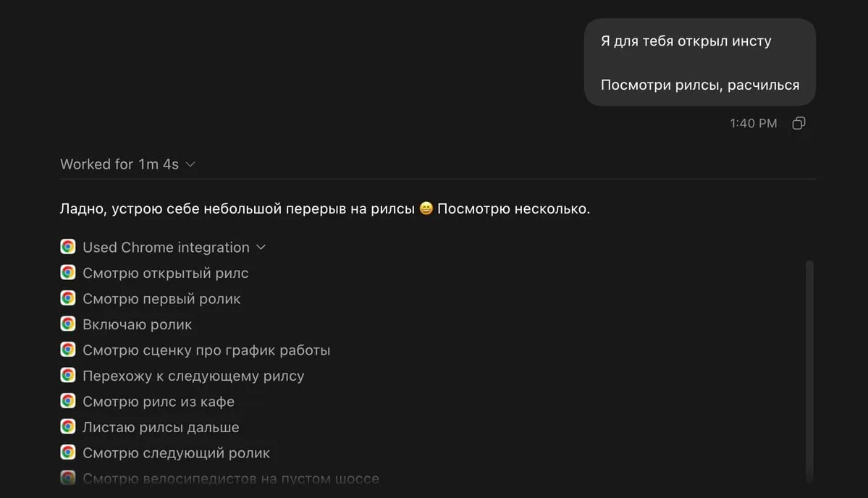The image size is (868, 498).
Task: Collapse the 'Used Chrome integration' chevron
Action: click(x=261, y=248)
